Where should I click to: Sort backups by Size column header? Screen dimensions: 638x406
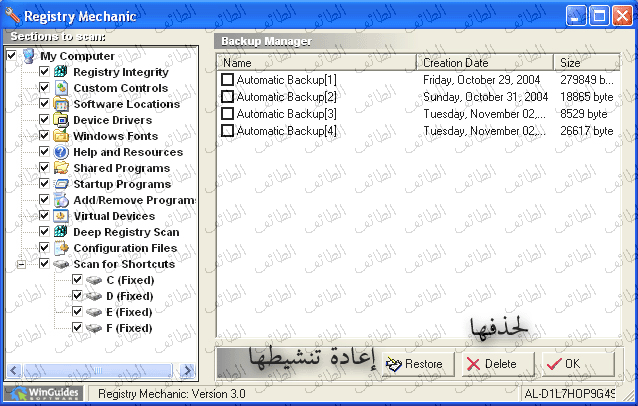tap(587, 63)
